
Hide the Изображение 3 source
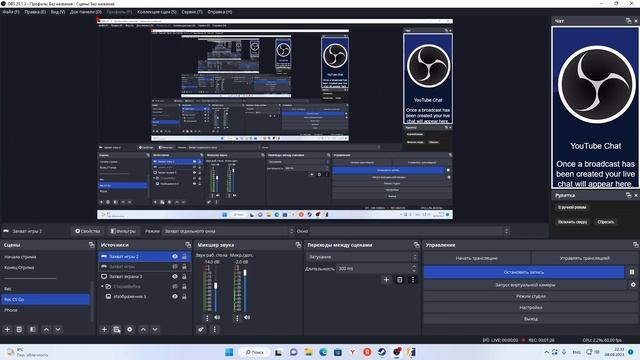[x=175, y=296]
